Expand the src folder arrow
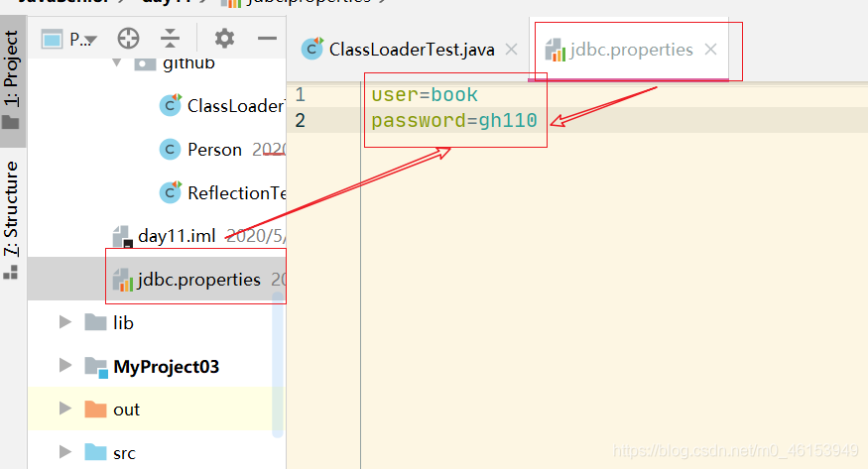 coord(65,452)
